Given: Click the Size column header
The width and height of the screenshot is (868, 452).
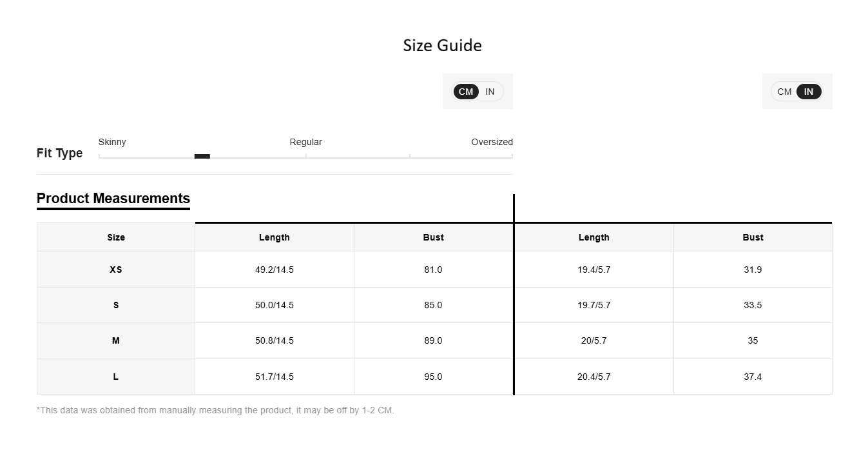Looking at the screenshot, I should (x=116, y=237).
